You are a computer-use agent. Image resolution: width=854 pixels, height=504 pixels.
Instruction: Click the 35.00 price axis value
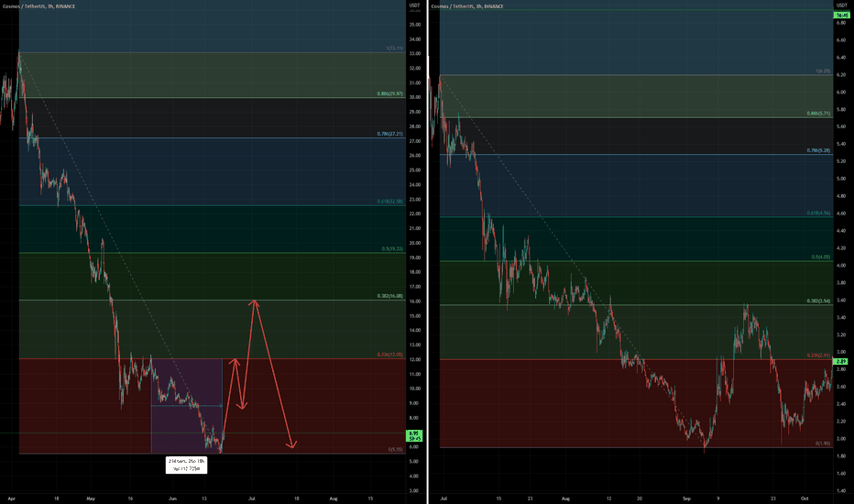(x=414, y=25)
